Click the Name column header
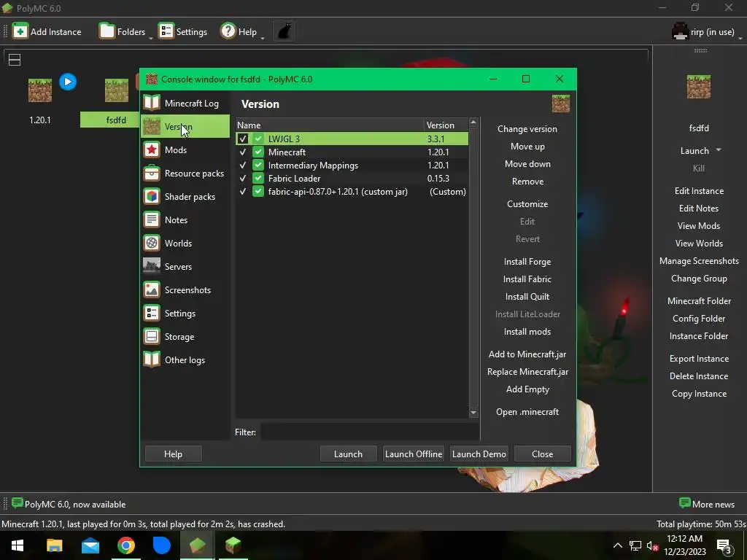This screenshot has width=747, height=560. (330, 125)
